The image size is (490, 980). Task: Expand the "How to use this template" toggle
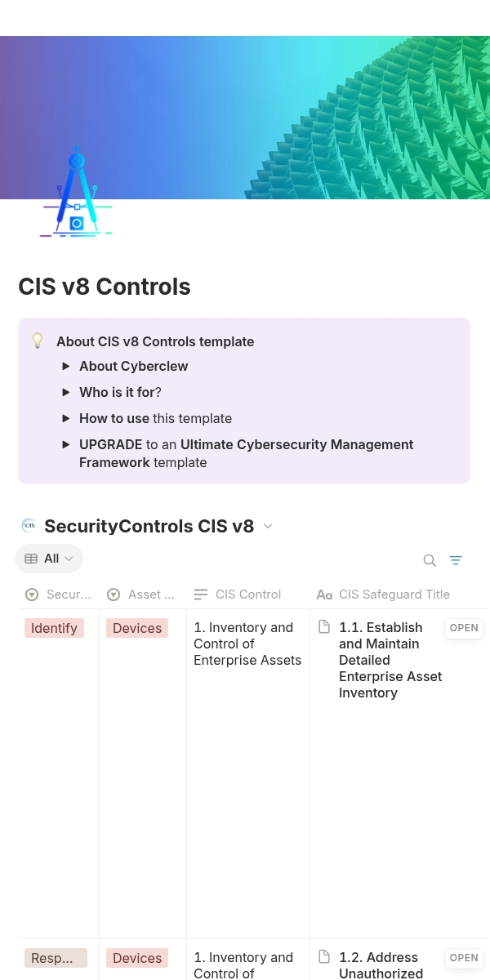coord(66,418)
